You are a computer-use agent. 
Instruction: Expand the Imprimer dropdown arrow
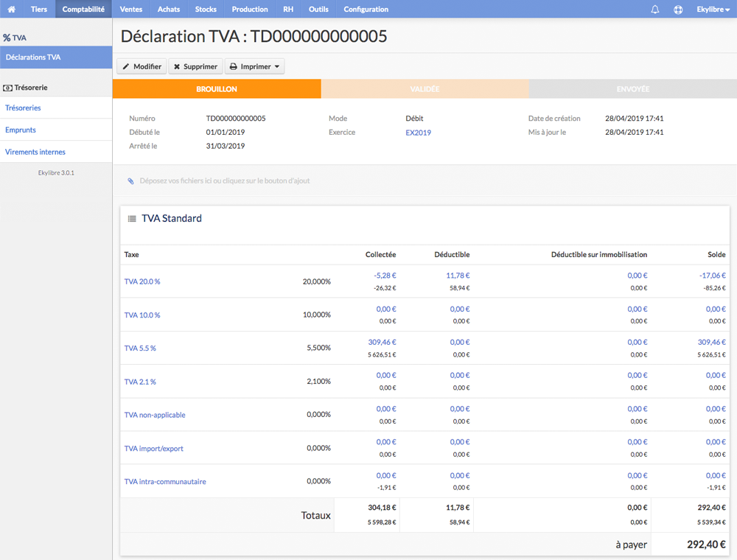coord(277,67)
